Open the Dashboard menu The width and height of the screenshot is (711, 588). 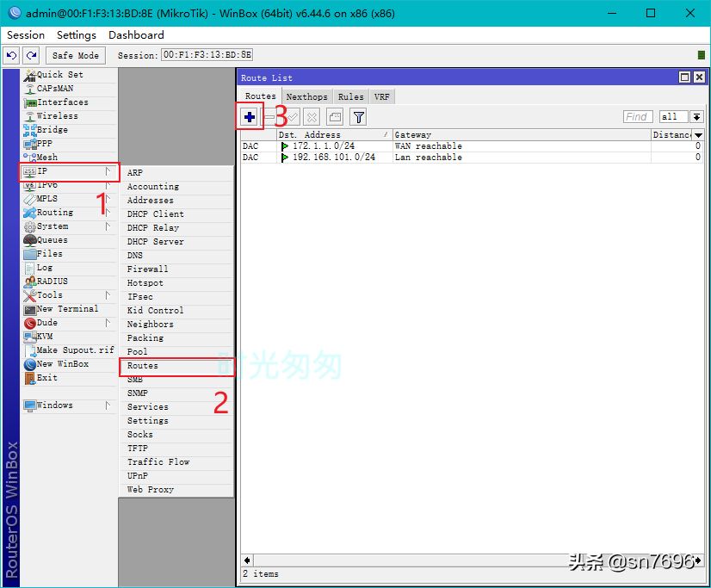[136, 35]
